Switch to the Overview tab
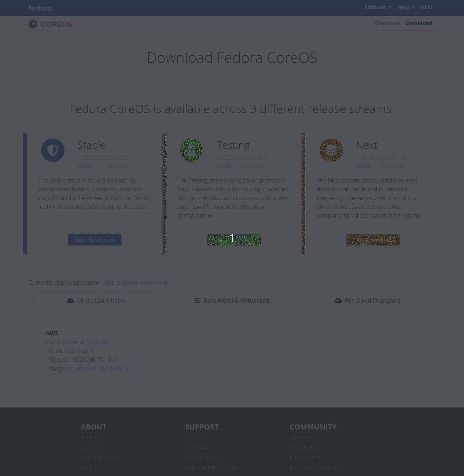This screenshot has height=476, width=464. tap(387, 23)
